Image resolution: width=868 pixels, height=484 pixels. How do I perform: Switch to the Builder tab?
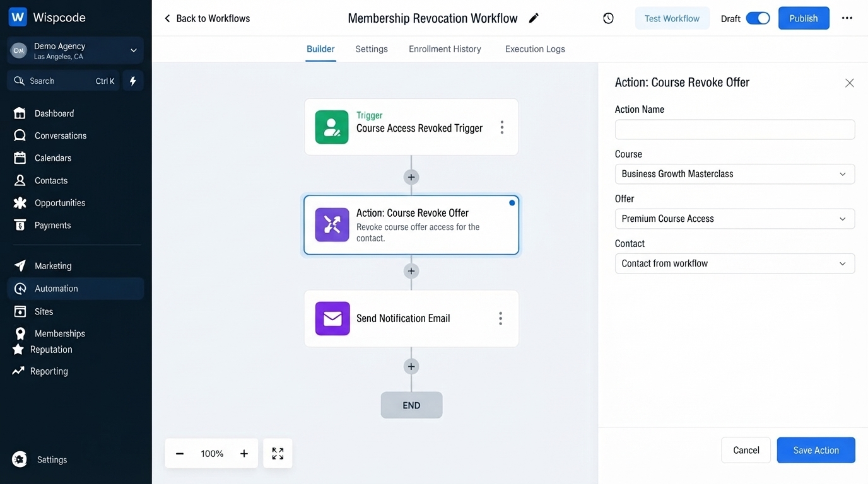coord(320,49)
